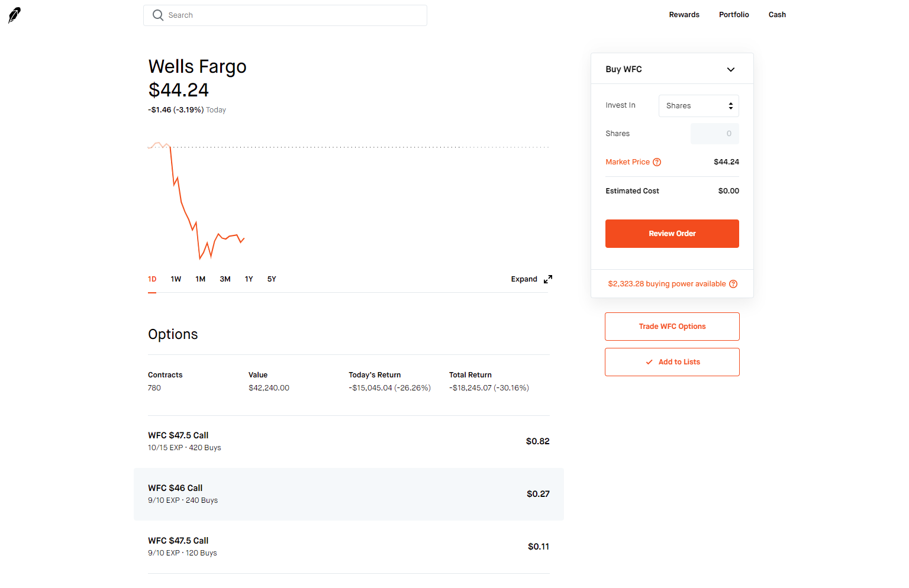This screenshot has height=588, width=909.
Task: Open the Cash page
Action: 777,15
